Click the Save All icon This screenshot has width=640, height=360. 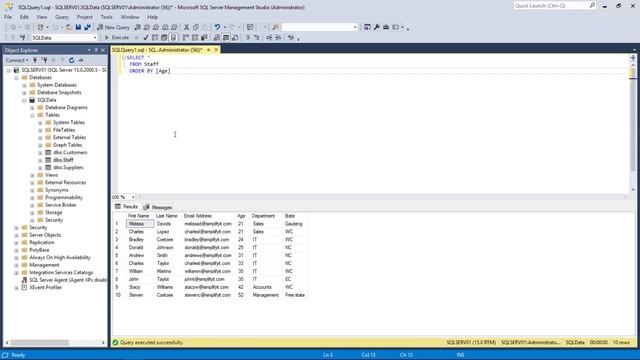point(87,27)
